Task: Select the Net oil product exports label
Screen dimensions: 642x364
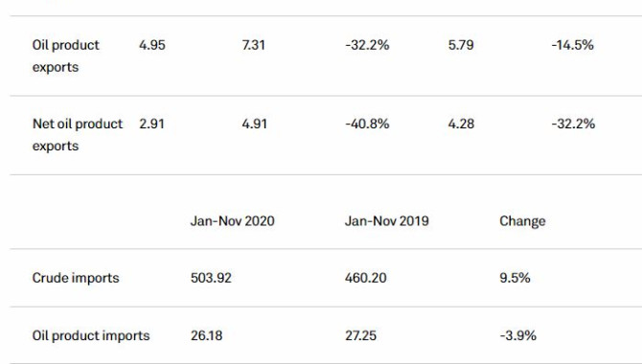Action: coord(78,135)
